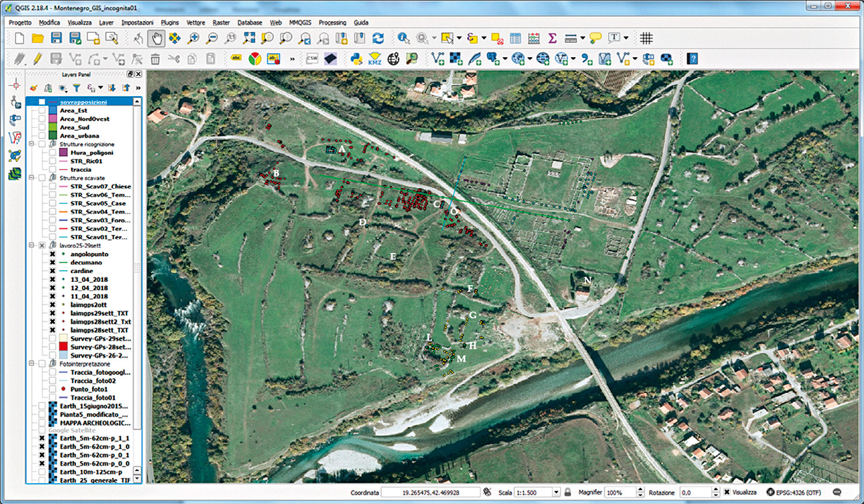The height and width of the screenshot is (504, 864).
Task: Open the Python console
Action: click(x=356, y=58)
